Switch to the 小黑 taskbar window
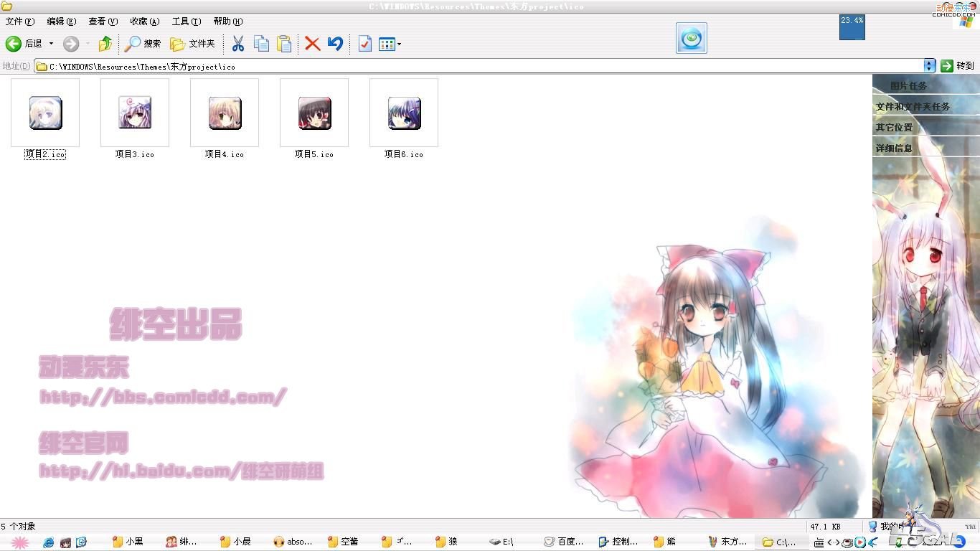The image size is (980, 551). tap(135, 542)
